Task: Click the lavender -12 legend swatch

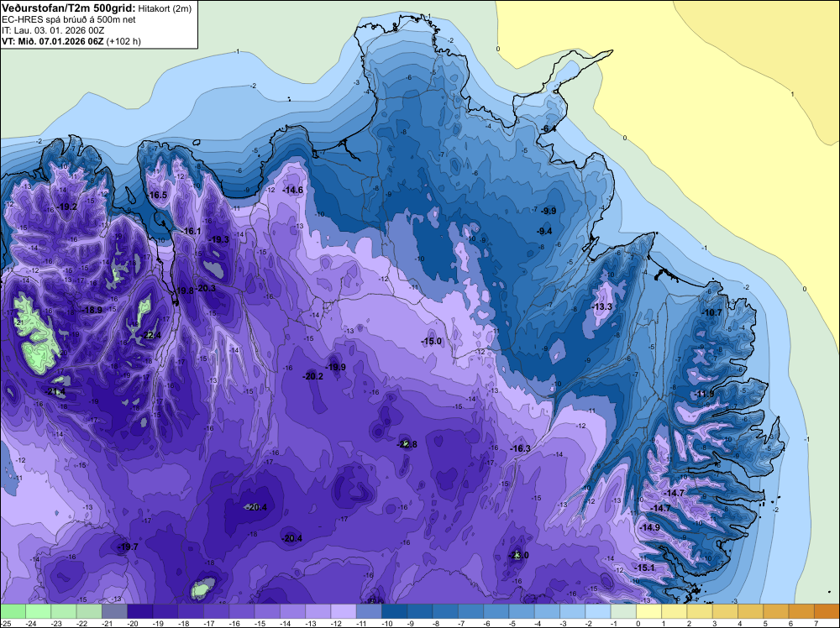Action: pos(344,611)
